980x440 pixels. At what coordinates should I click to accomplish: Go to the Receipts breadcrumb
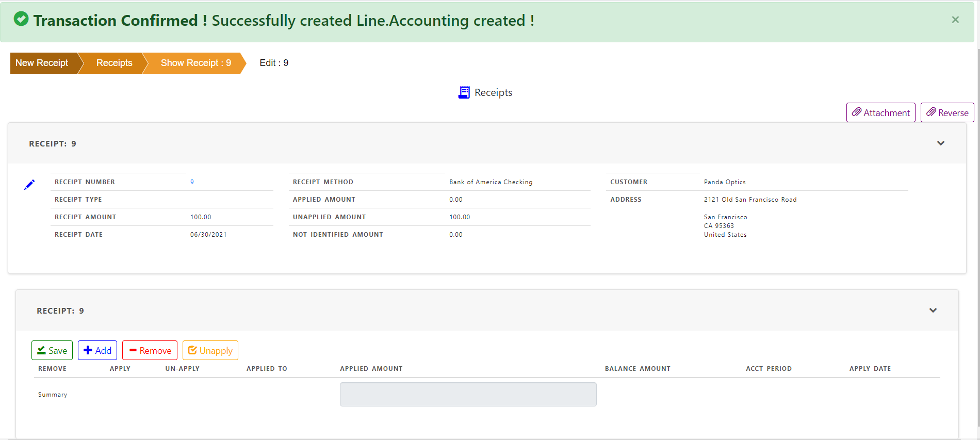click(114, 63)
